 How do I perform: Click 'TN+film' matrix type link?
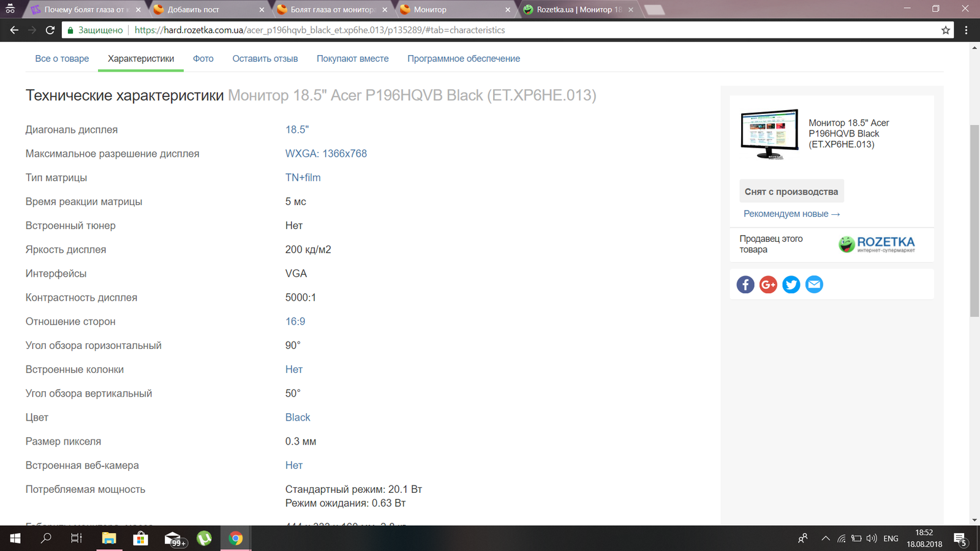click(303, 178)
